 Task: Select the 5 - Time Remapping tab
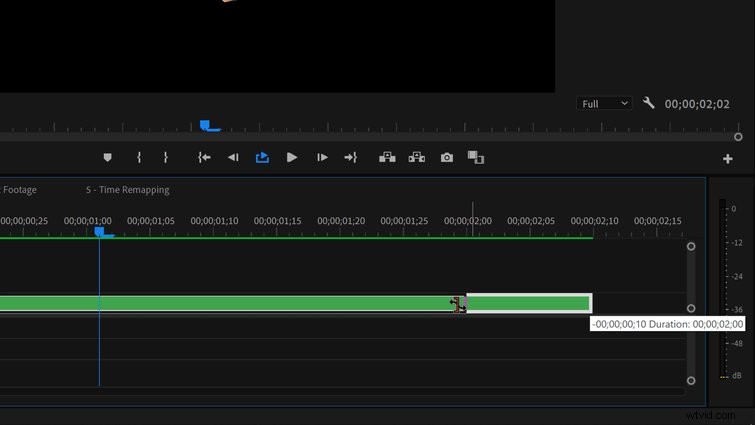pos(128,190)
